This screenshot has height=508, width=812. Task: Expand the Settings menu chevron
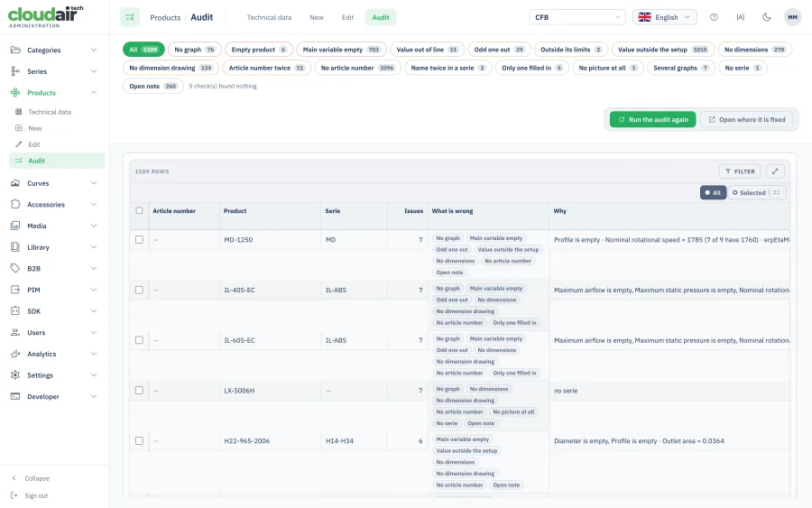pyautogui.click(x=94, y=375)
